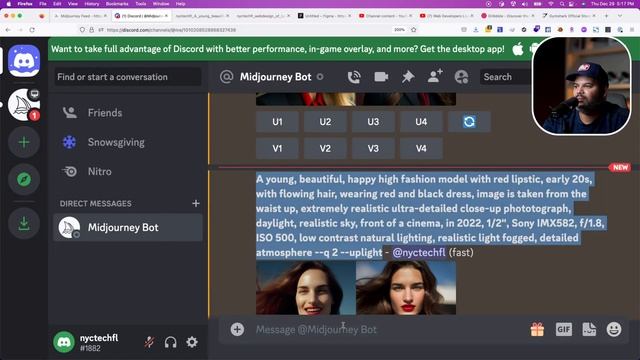This screenshot has width=640, height=360.
Task: Open the Bookmarks menu
Action: [117, 4]
